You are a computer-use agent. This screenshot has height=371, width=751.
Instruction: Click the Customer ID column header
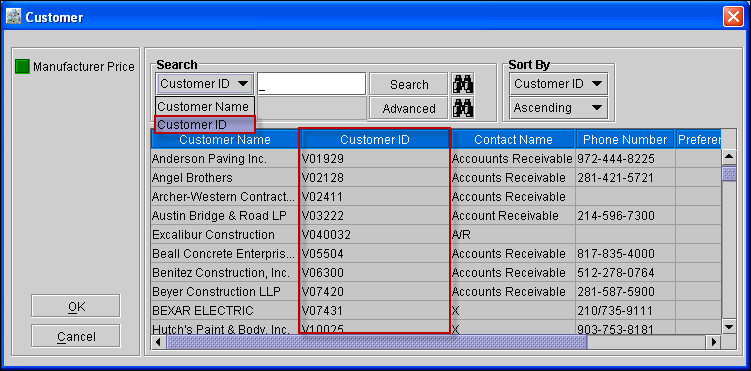[375, 139]
